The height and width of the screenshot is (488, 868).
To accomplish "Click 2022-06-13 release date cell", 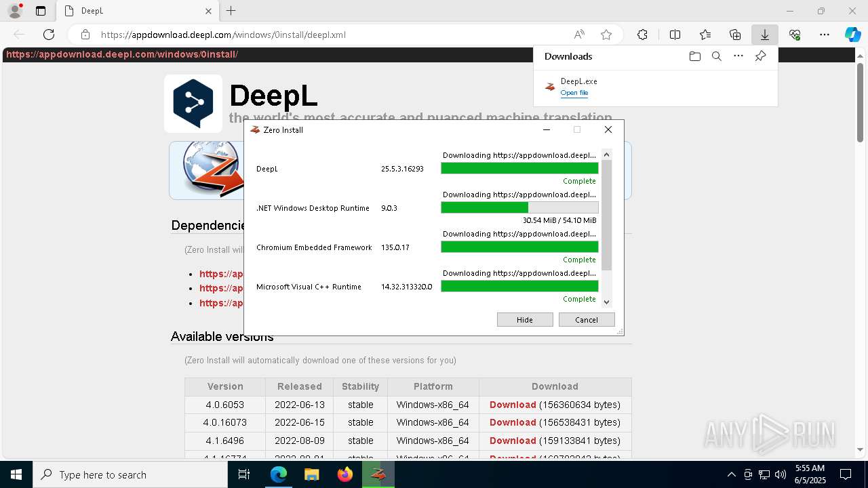I will click(300, 405).
